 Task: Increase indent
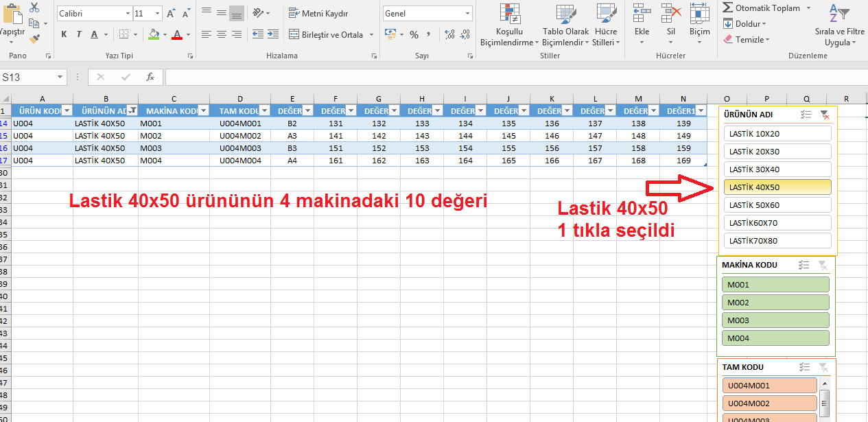pyautogui.click(x=273, y=34)
